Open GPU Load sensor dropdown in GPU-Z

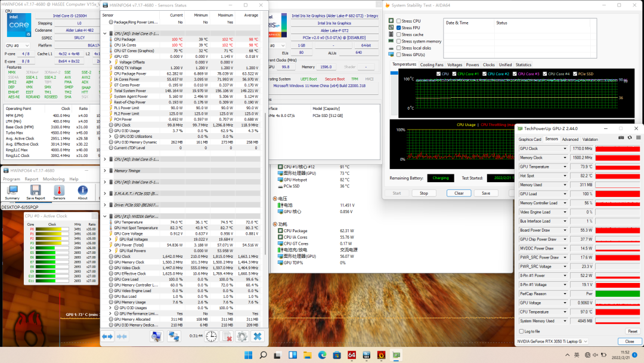pyautogui.click(x=565, y=193)
